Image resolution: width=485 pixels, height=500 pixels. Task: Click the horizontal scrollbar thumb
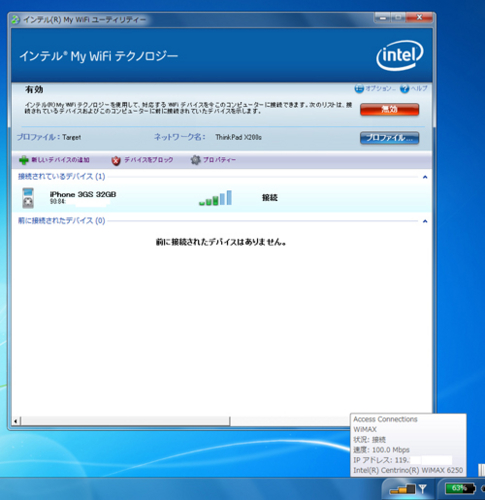pyautogui.click(x=125, y=421)
